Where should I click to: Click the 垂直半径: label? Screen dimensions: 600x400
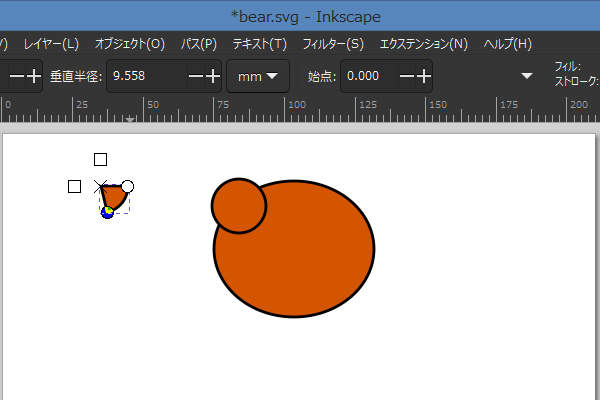pos(76,76)
